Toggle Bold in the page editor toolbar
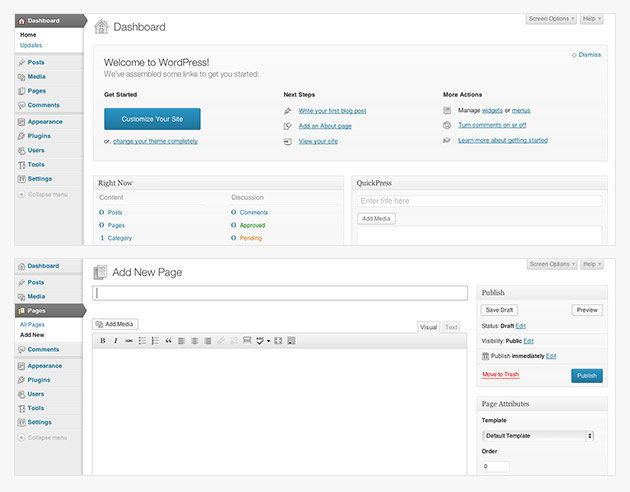Screen dimensions: 630x492 [x=103, y=341]
